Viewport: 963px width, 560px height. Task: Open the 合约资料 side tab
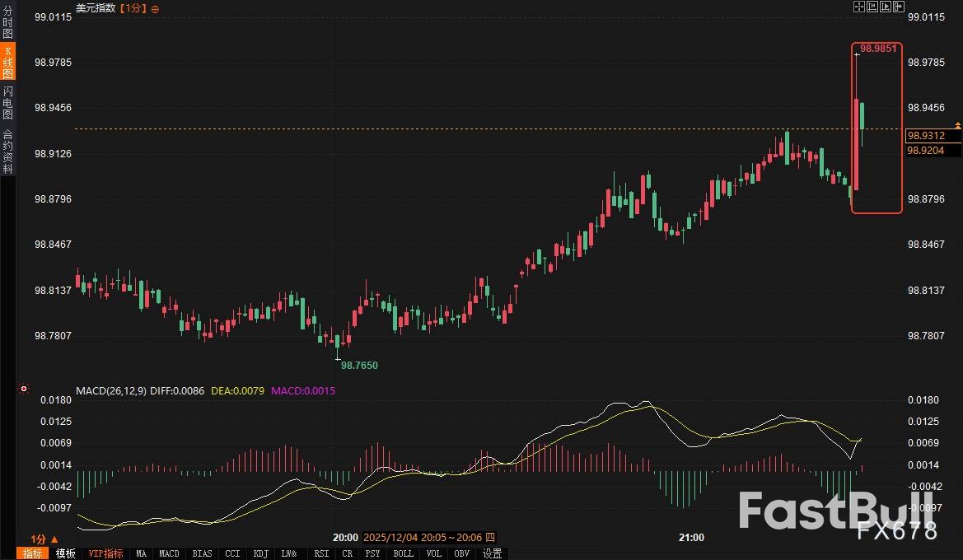click(7, 152)
